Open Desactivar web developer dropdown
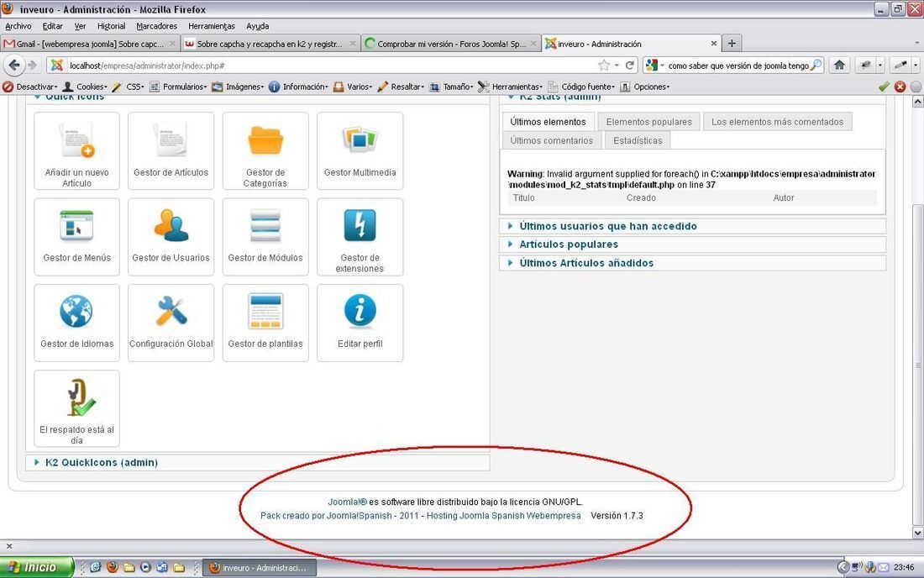 pos(30,87)
